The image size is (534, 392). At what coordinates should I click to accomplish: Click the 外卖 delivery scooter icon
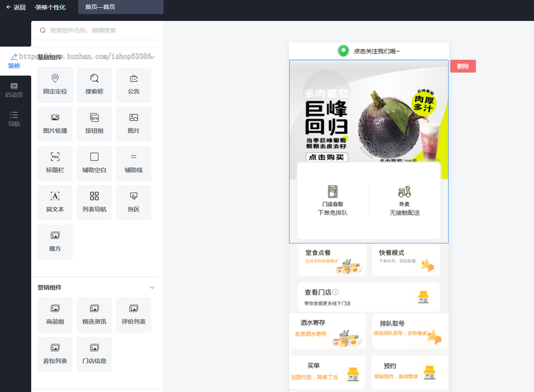405,192
